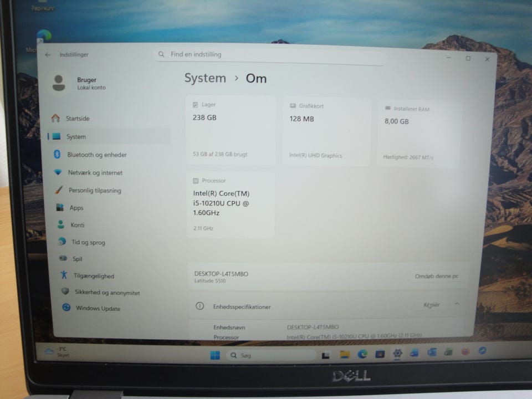Open the green Excel taskbar icon
The image size is (532, 399).
coord(448,352)
